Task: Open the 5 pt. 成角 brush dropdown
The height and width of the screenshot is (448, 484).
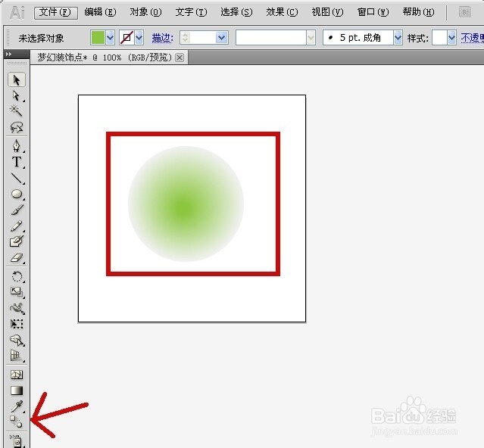Action: coord(398,38)
